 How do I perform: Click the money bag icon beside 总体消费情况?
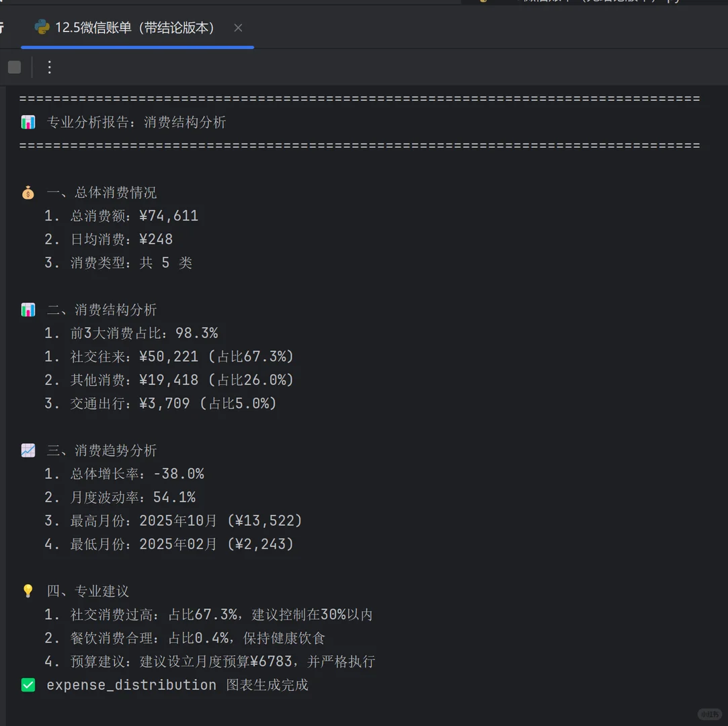tap(28, 192)
